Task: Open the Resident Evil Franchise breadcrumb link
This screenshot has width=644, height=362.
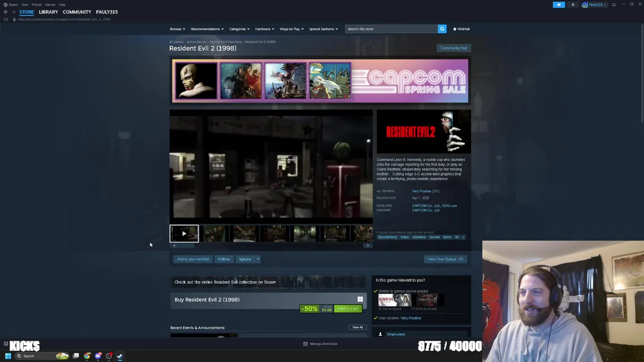Action: (225, 42)
